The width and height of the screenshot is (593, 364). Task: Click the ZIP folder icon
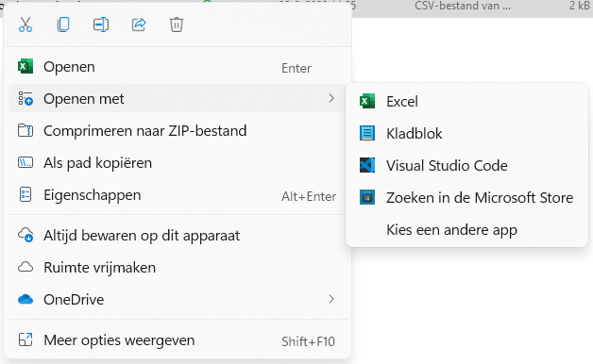pyautogui.click(x=25, y=131)
